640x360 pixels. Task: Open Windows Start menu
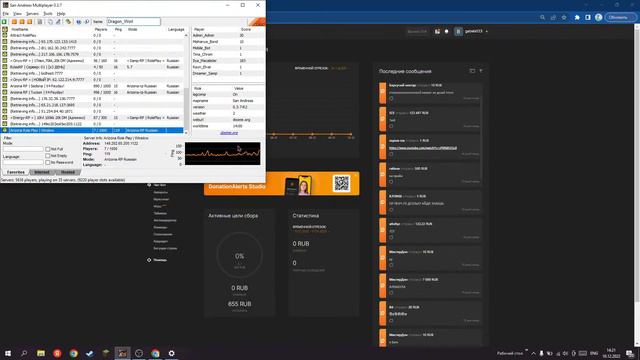(x=8, y=353)
